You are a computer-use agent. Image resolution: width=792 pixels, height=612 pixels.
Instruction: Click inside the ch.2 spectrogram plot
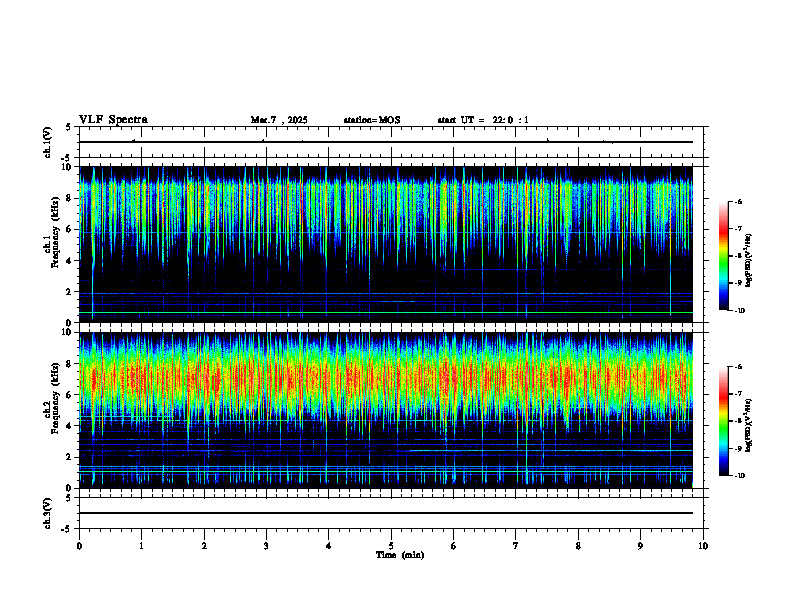point(386,410)
